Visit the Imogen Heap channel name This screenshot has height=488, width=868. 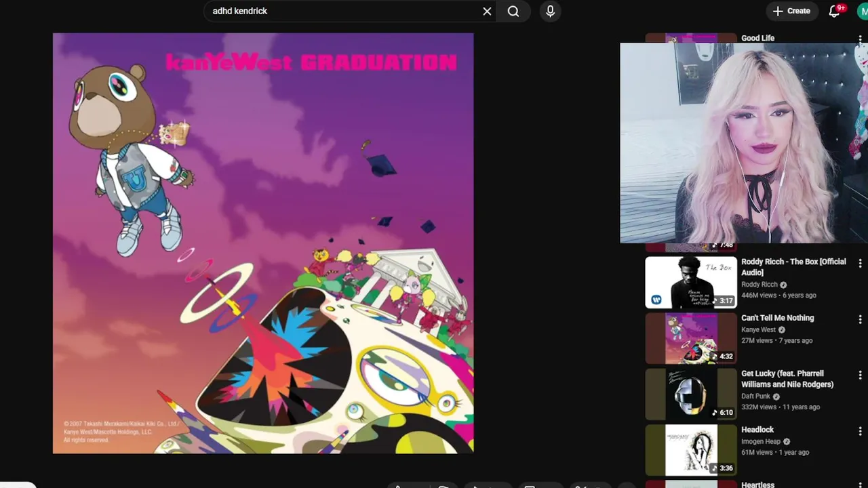(761, 441)
